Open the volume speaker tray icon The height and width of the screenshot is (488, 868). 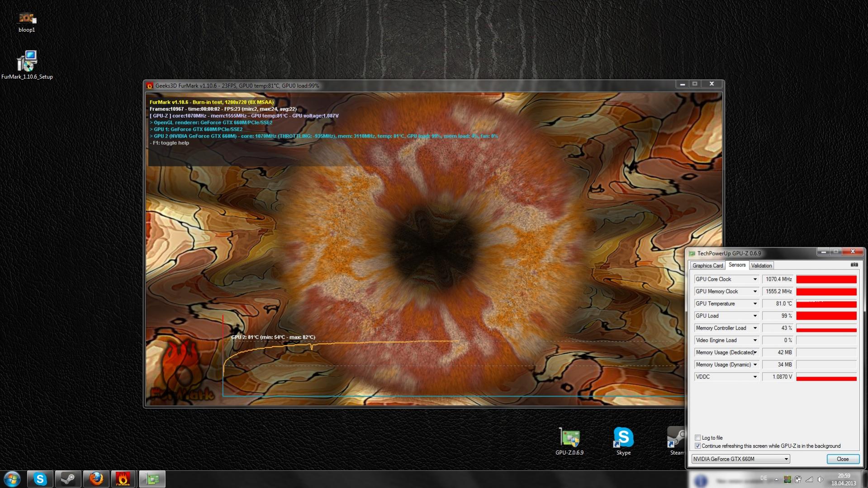coord(820,479)
